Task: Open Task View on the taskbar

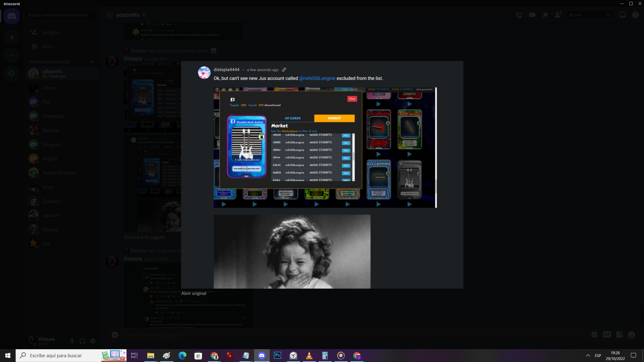Action: 134,355
